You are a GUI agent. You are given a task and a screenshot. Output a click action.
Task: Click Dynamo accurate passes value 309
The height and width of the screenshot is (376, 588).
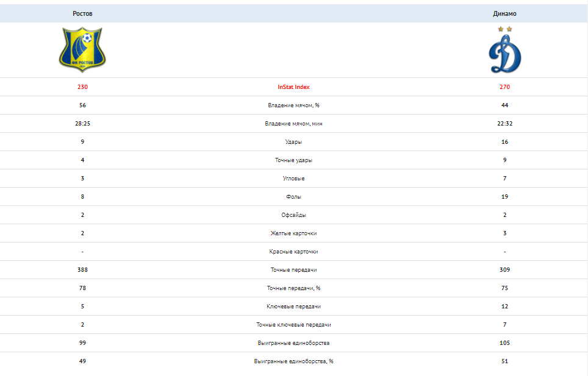coord(505,270)
